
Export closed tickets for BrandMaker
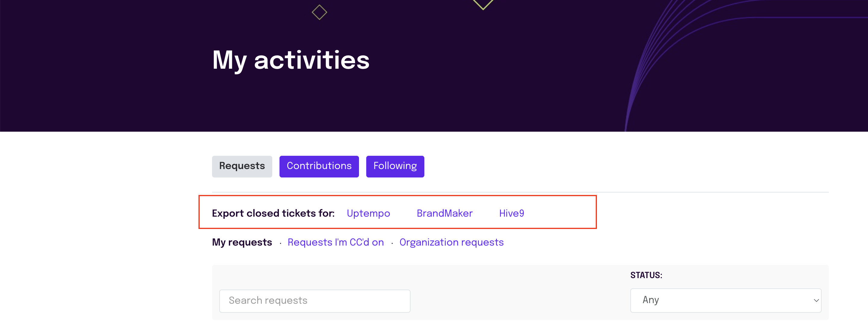(x=445, y=213)
